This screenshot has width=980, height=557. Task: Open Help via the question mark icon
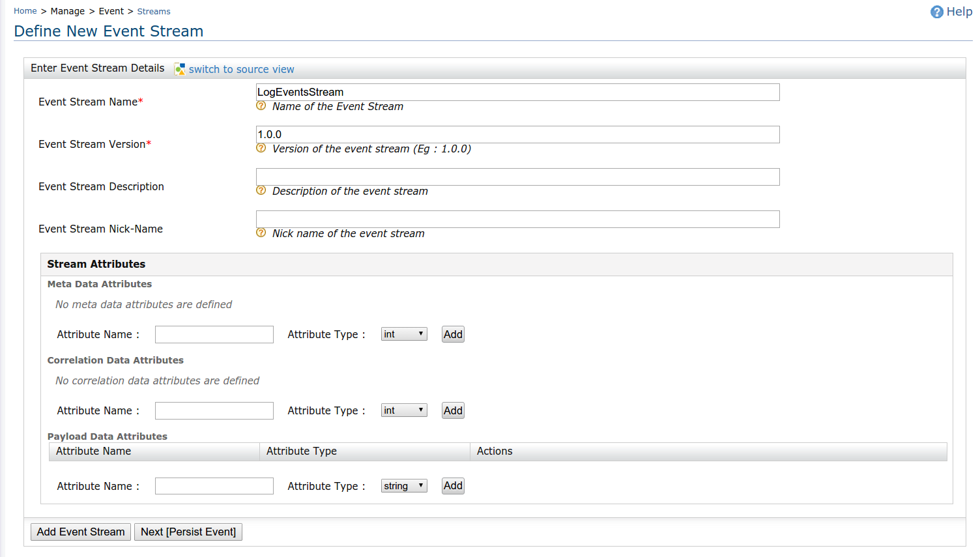(936, 11)
